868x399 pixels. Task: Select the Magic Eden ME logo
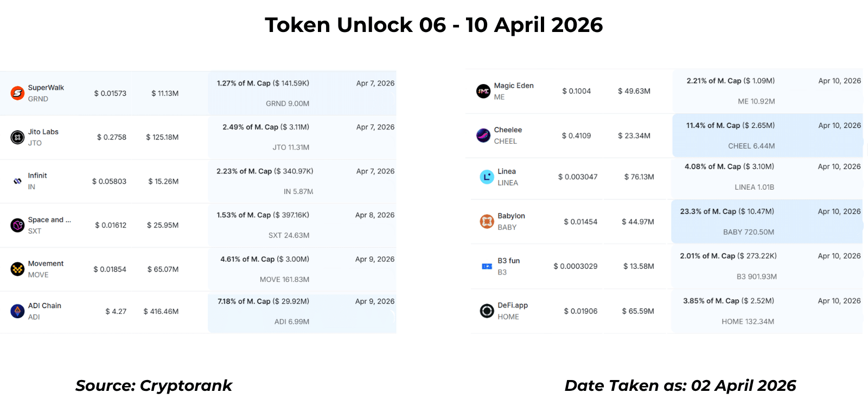point(483,91)
